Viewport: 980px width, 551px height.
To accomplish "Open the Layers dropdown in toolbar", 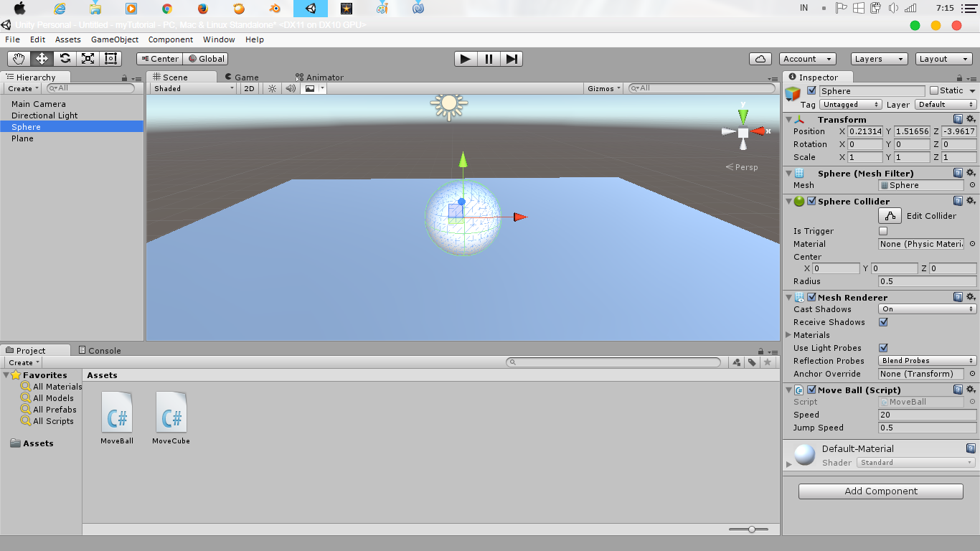I will tap(879, 58).
